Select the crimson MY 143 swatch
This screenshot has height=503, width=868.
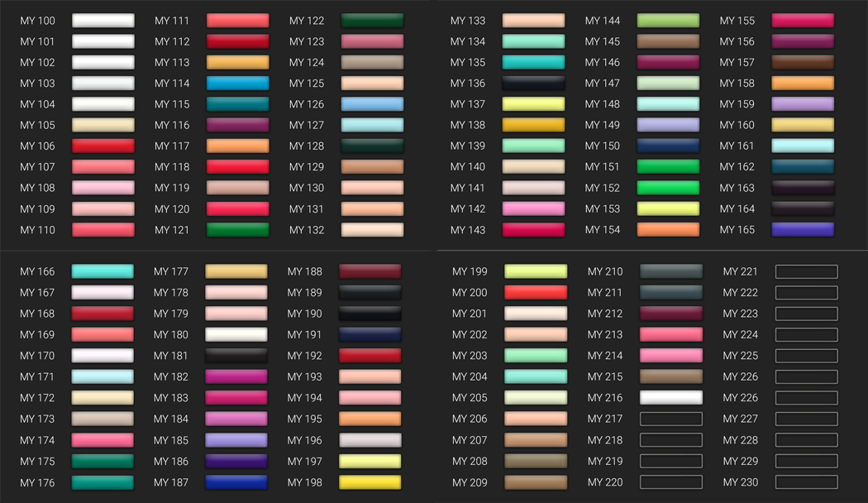click(x=533, y=229)
